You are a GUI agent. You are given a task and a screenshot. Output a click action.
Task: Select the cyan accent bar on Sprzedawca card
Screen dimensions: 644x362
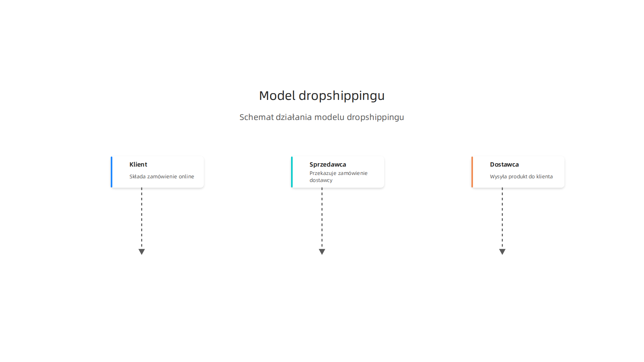tap(292, 172)
